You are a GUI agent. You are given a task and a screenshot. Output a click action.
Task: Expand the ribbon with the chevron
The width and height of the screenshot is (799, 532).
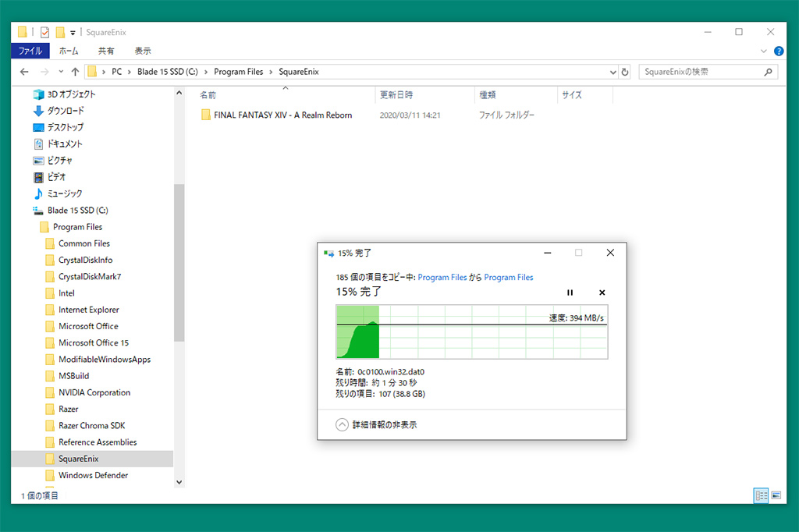[x=763, y=51]
